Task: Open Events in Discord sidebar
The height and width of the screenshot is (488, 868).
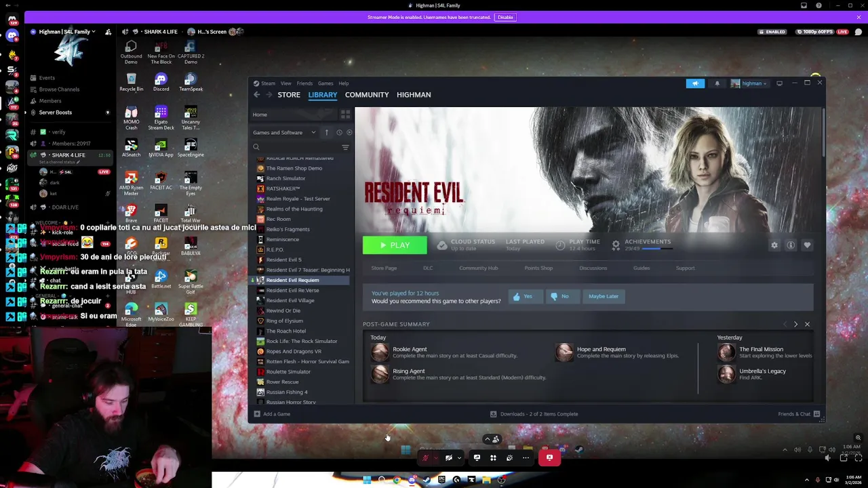Action: click(47, 78)
